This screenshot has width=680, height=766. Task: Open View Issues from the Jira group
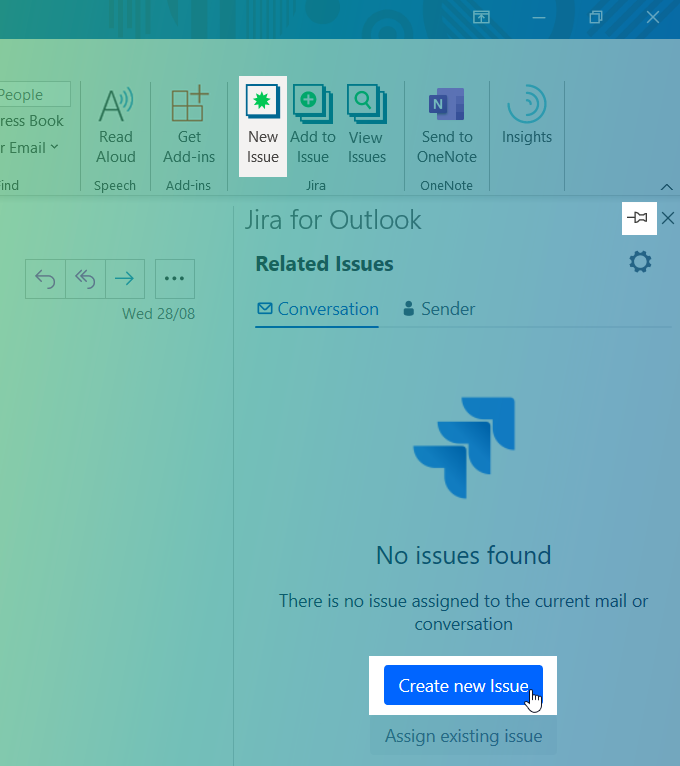pos(366,125)
